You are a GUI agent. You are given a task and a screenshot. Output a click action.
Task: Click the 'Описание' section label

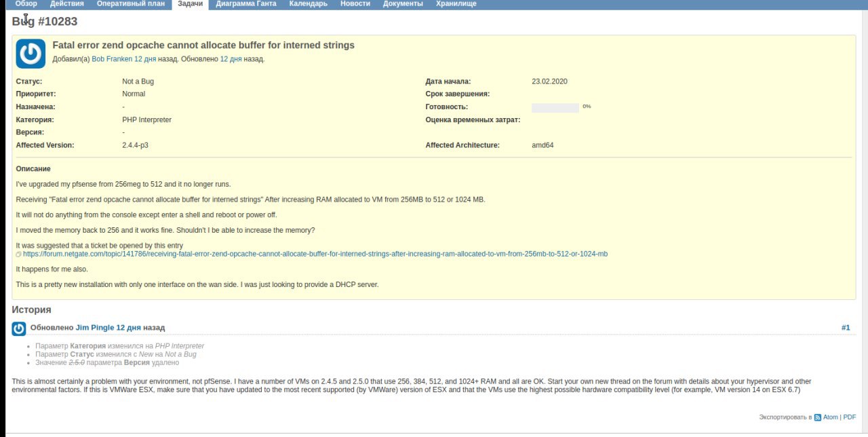pyautogui.click(x=33, y=169)
